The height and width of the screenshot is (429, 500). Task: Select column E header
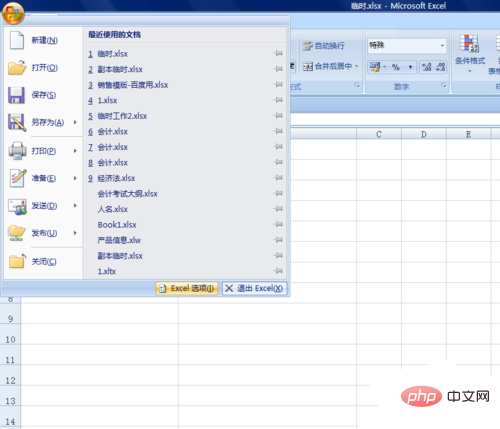pos(468,134)
